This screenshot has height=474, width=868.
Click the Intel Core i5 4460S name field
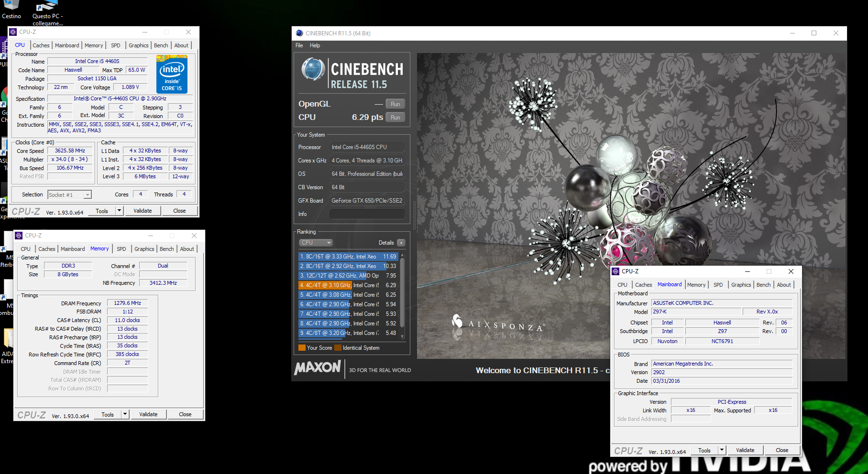pyautogui.click(x=97, y=61)
